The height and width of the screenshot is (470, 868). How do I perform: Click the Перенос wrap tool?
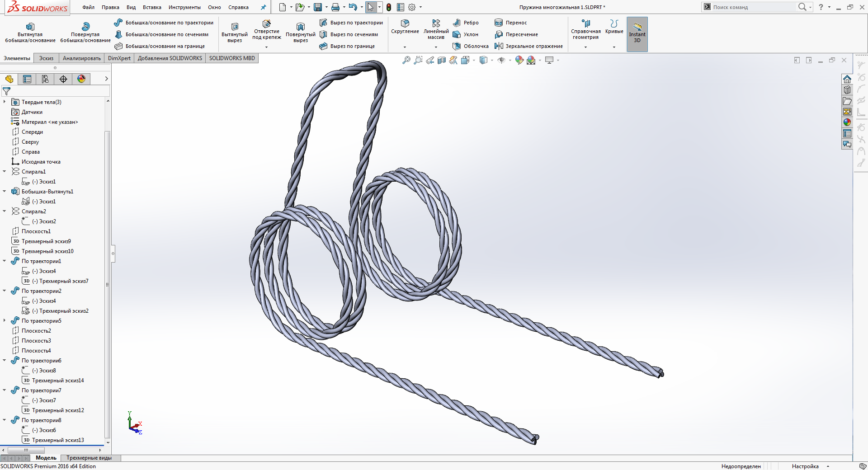point(510,23)
